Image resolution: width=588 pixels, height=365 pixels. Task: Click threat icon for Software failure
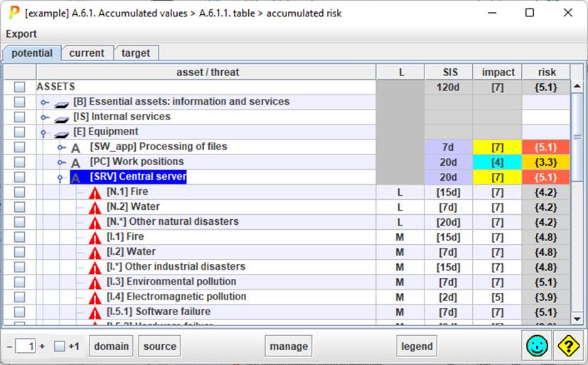95,313
